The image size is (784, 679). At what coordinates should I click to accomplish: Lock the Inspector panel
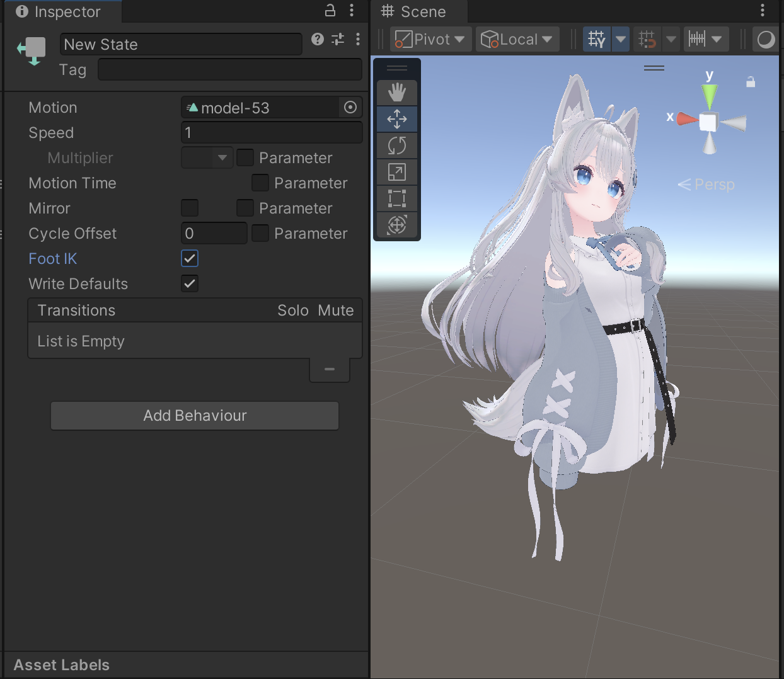point(330,10)
